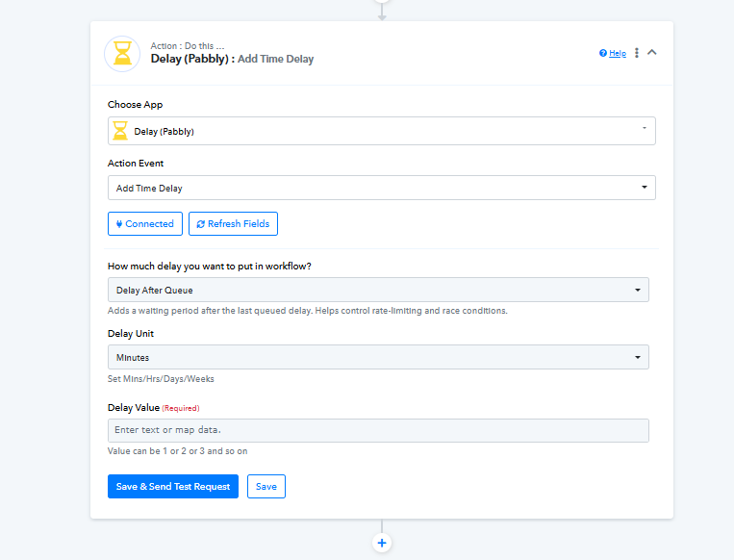This screenshot has width=734, height=560.
Task: Open the Help link
Action: point(617,54)
